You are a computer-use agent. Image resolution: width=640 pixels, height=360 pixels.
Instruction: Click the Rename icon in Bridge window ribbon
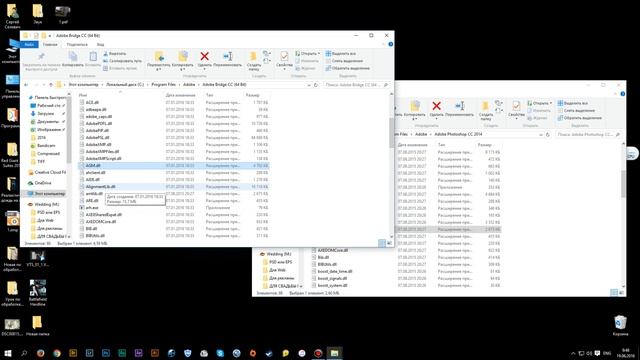coord(228,56)
